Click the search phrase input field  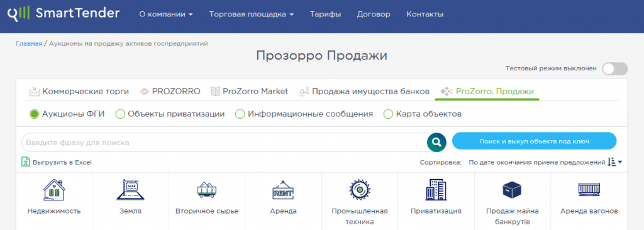225,143
